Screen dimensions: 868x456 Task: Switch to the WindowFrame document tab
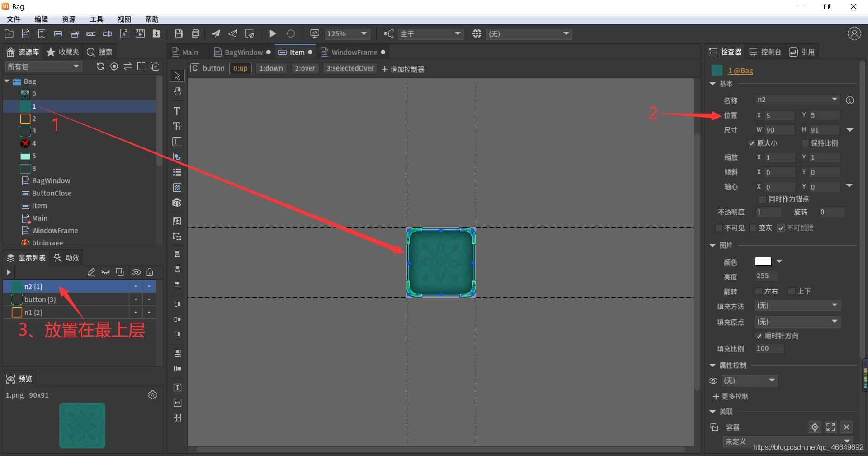(x=353, y=52)
